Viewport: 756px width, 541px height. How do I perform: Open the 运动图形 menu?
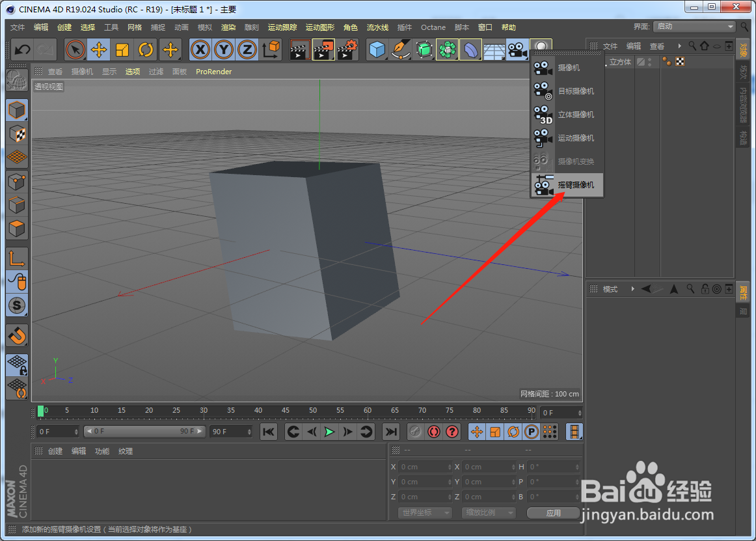pyautogui.click(x=319, y=27)
